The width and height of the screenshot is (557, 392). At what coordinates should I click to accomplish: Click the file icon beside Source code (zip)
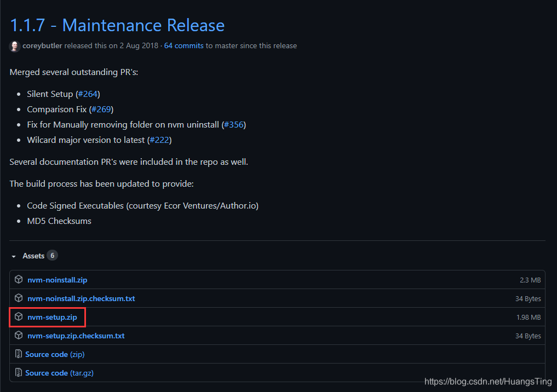coord(19,354)
